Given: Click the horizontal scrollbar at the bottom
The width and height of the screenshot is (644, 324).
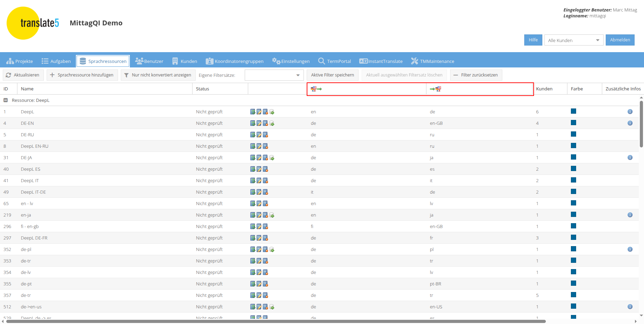Looking at the screenshot, I should pos(275,322).
